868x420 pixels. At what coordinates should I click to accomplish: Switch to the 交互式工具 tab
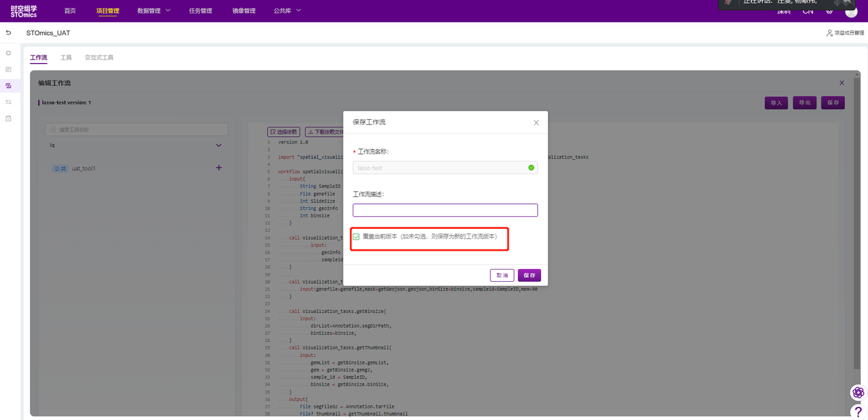tap(99, 58)
